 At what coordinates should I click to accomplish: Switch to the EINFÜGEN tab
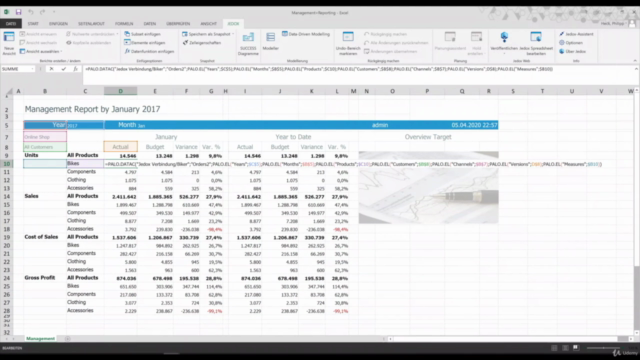point(58,24)
